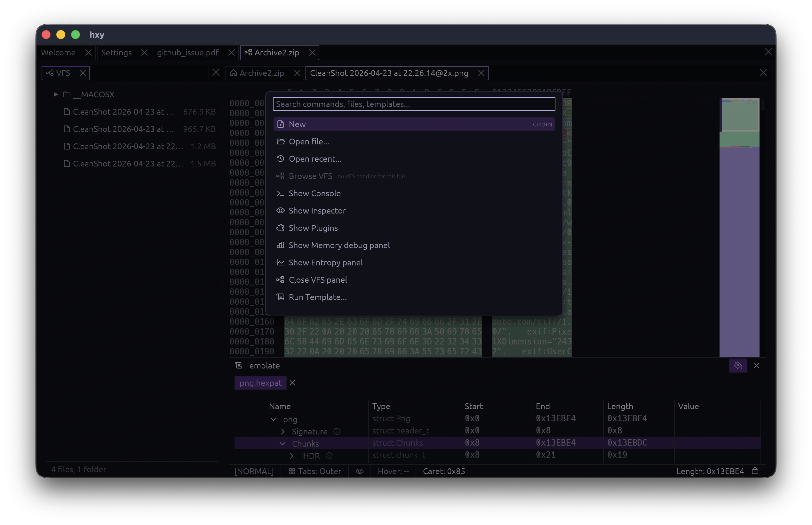Click the template icon beside Run Template

pyautogui.click(x=280, y=297)
